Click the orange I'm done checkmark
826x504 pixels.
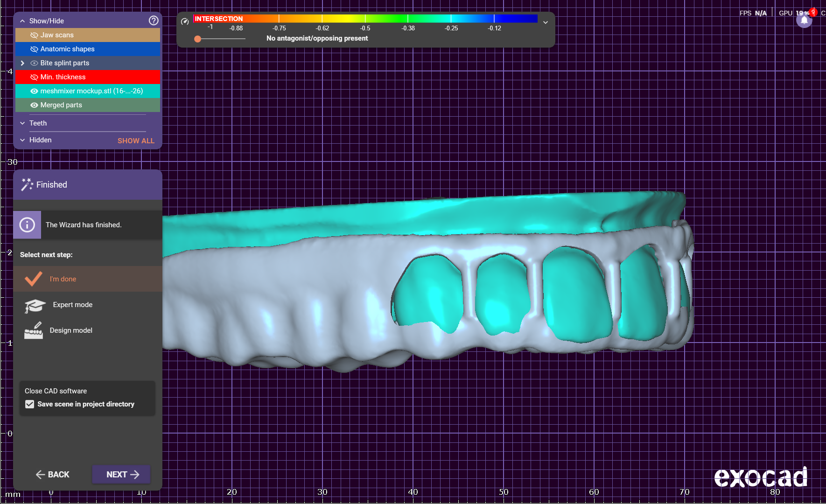34,279
